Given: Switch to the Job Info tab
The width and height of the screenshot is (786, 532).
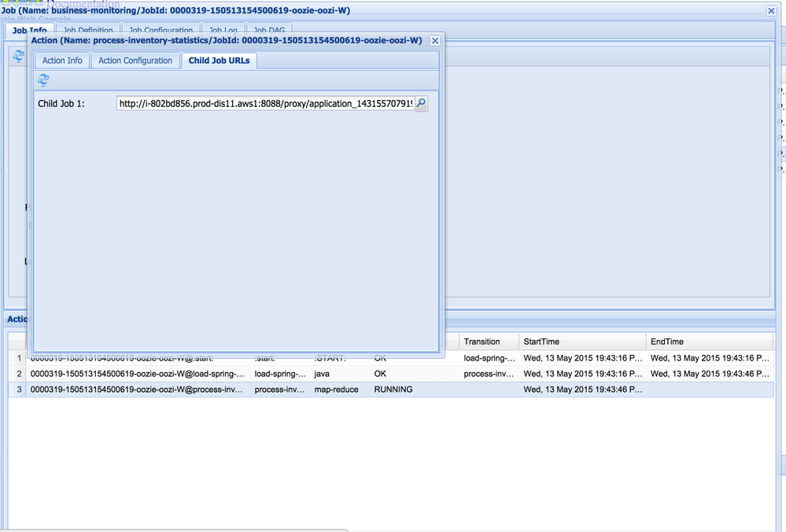Looking at the screenshot, I should pos(31,28).
